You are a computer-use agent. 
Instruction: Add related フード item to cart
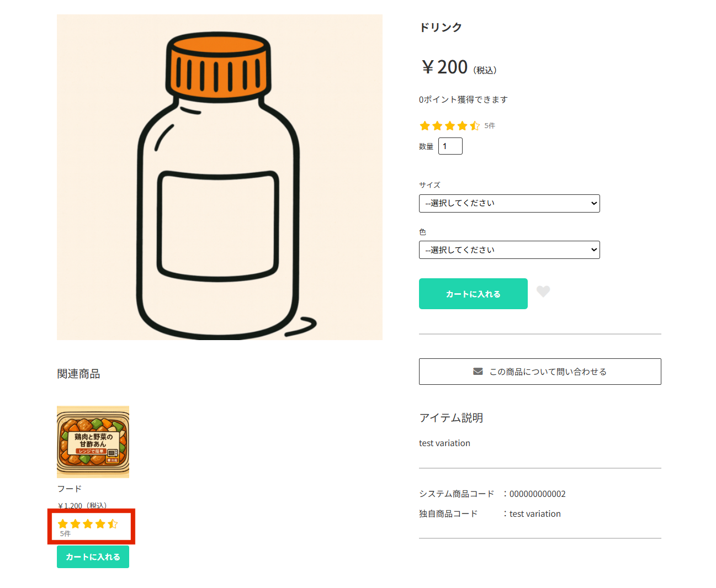tap(93, 557)
